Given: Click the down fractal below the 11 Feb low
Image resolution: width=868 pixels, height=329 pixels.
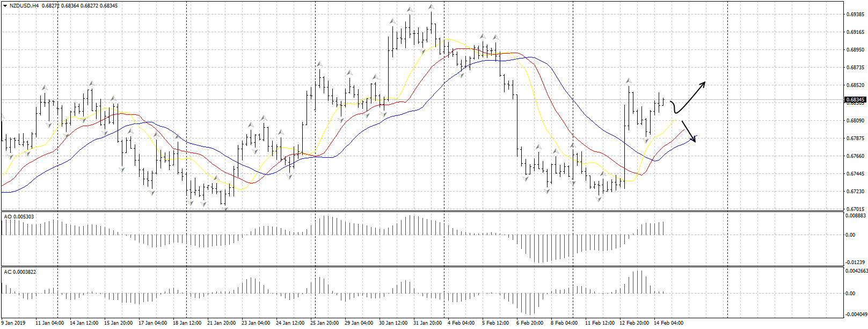Looking at the screenshot, I should (599, 199).
